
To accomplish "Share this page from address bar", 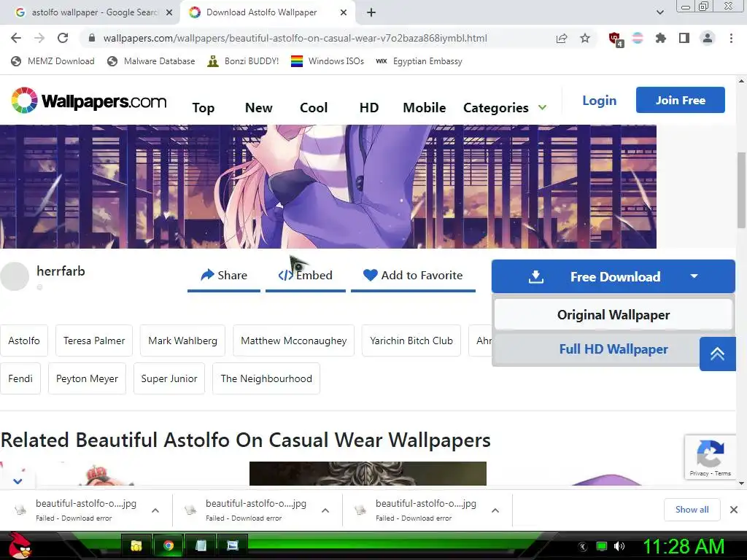I will point(562,38).
